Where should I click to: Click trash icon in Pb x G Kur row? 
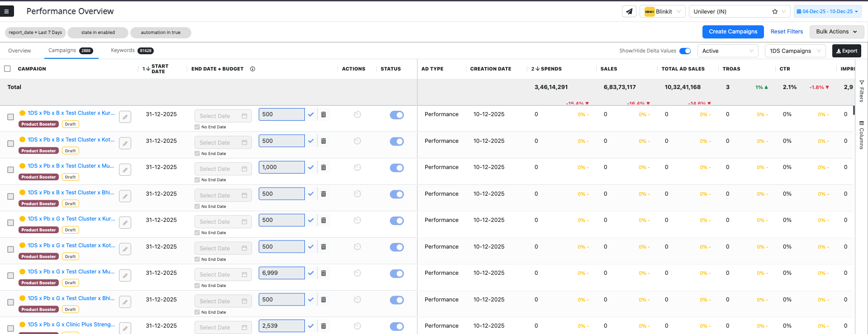click(323, 220)
